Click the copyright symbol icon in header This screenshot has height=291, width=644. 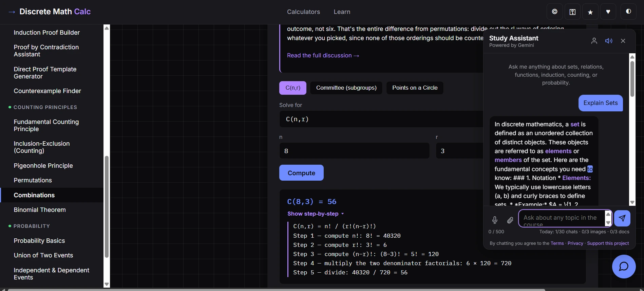(x=555, y=12)
